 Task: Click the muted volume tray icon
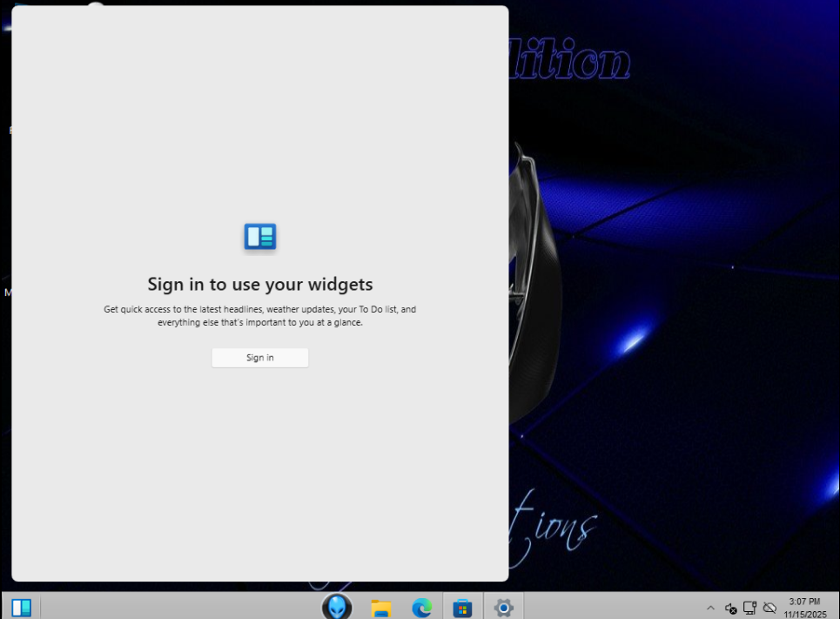[730, 608]
